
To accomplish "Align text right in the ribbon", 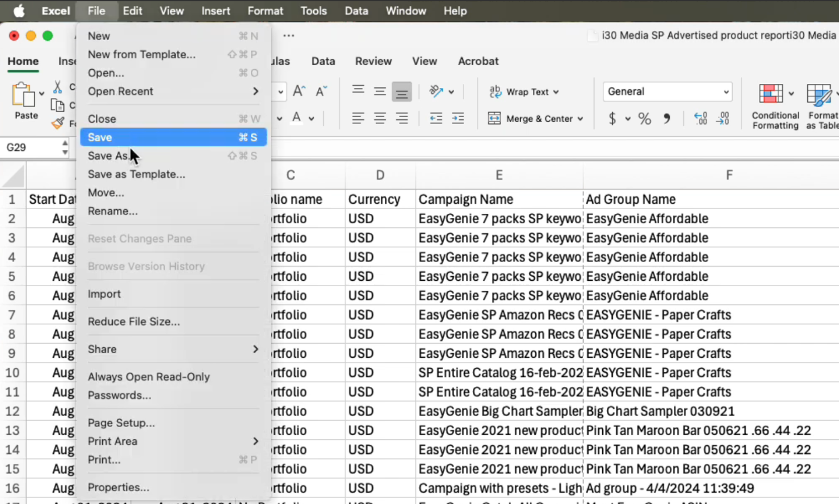I will pyautogui.click(x=402, y=118).
